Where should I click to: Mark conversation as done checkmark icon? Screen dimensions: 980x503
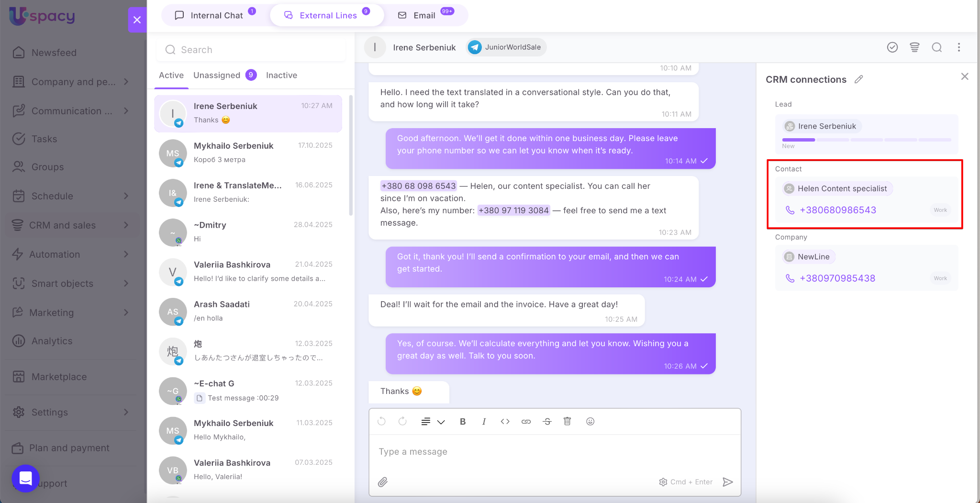(x=892, y=47)
